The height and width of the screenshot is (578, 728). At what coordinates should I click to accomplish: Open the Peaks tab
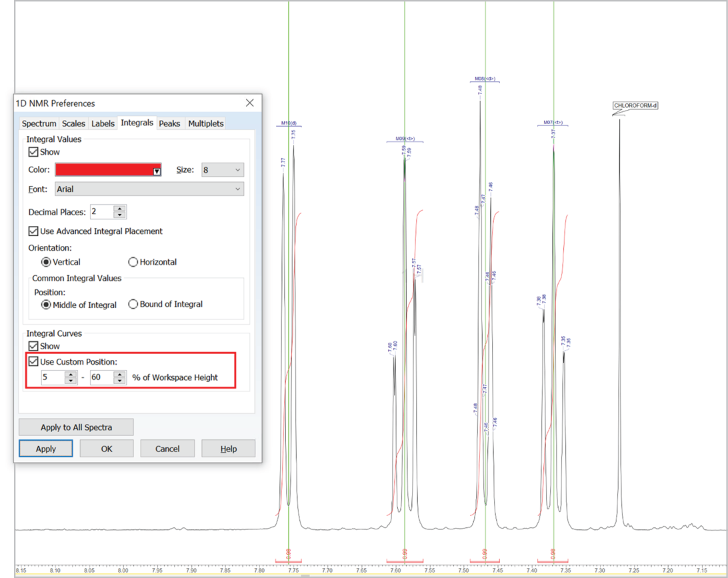(x=170, y=123)
